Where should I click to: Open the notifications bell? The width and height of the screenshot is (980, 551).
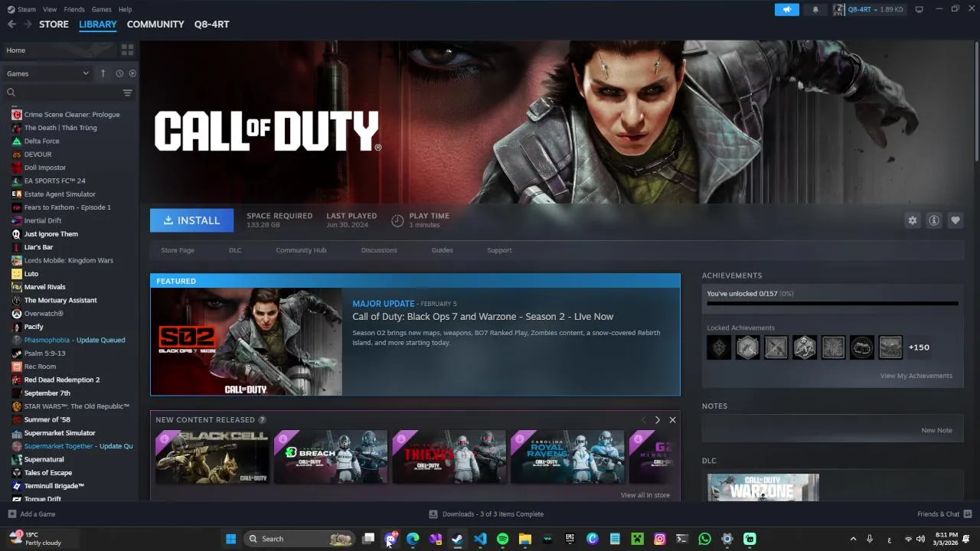pos(815,9)
